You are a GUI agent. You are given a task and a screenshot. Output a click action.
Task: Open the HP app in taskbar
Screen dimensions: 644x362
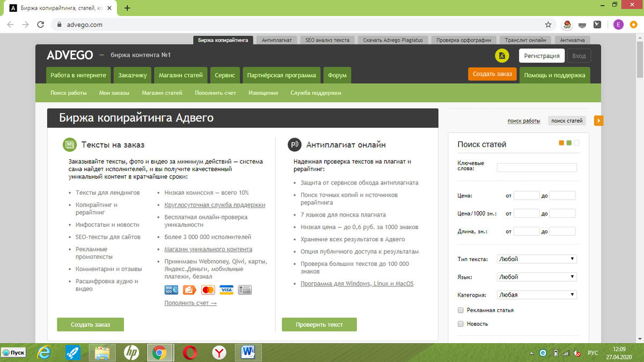click(x=131, y=352)
